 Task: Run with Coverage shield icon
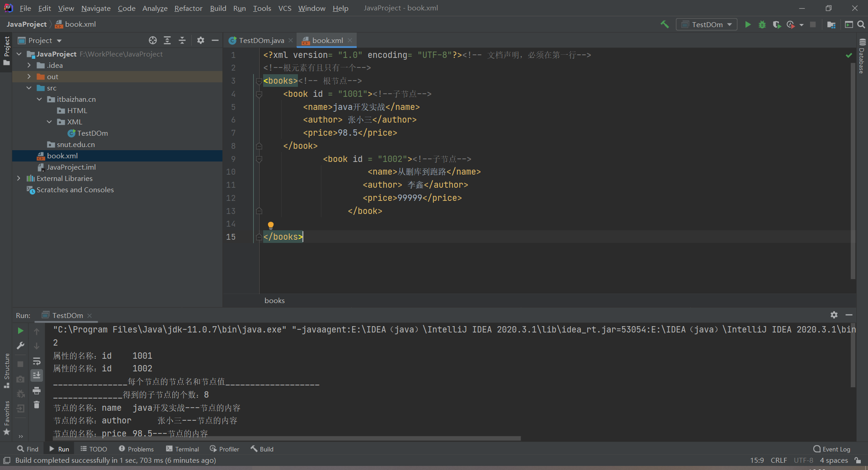(777, 24)
